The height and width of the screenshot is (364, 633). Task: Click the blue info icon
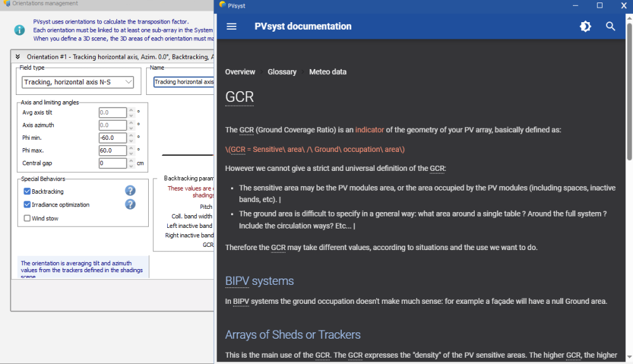point(20,30)
